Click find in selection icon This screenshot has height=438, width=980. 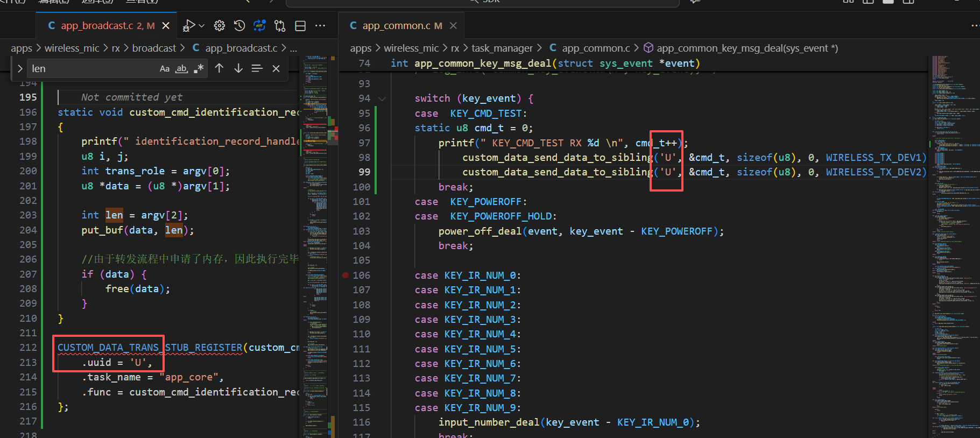(x=257, y=68)
